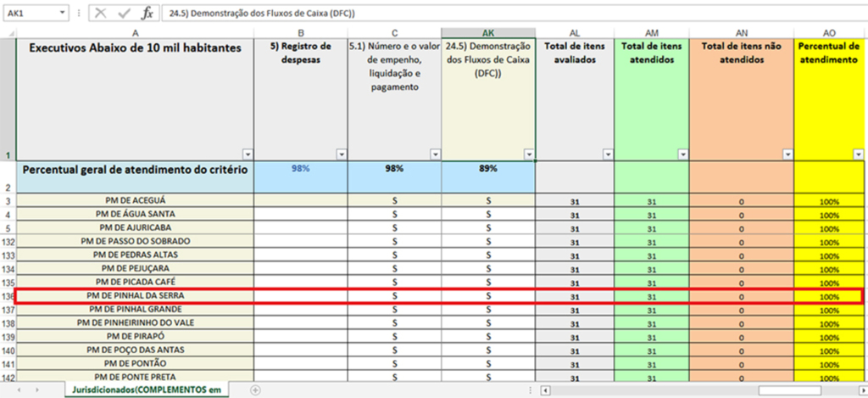This screenshot has width=868, height=398.
Task: Click horizontal scrollbar left arrow
Action: 545,390
